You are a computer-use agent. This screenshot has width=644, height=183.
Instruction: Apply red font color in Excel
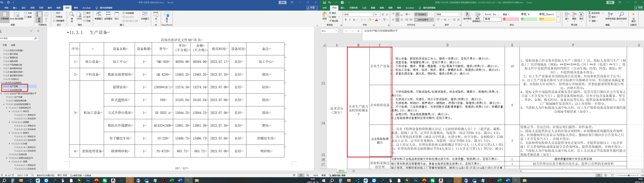point(376,20)
